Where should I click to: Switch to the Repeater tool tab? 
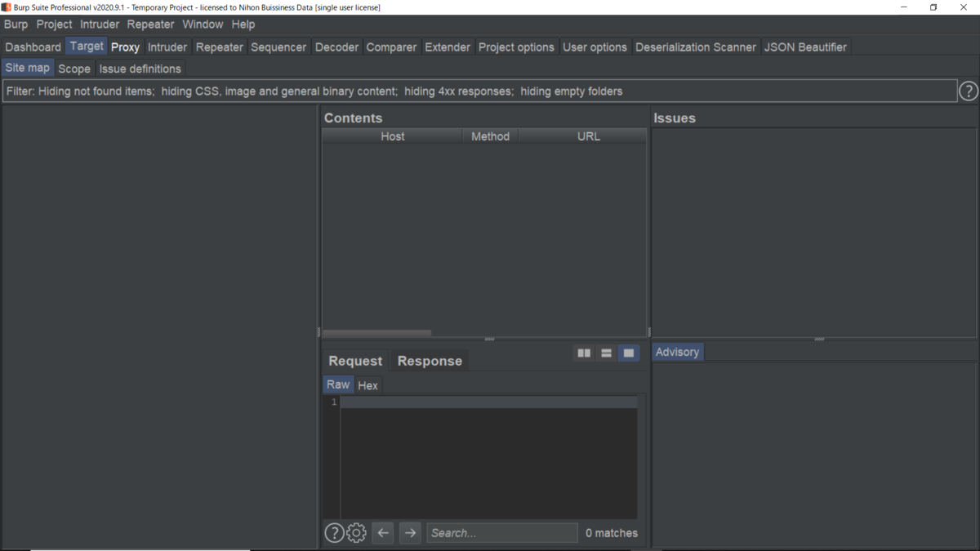coord(220,47)
